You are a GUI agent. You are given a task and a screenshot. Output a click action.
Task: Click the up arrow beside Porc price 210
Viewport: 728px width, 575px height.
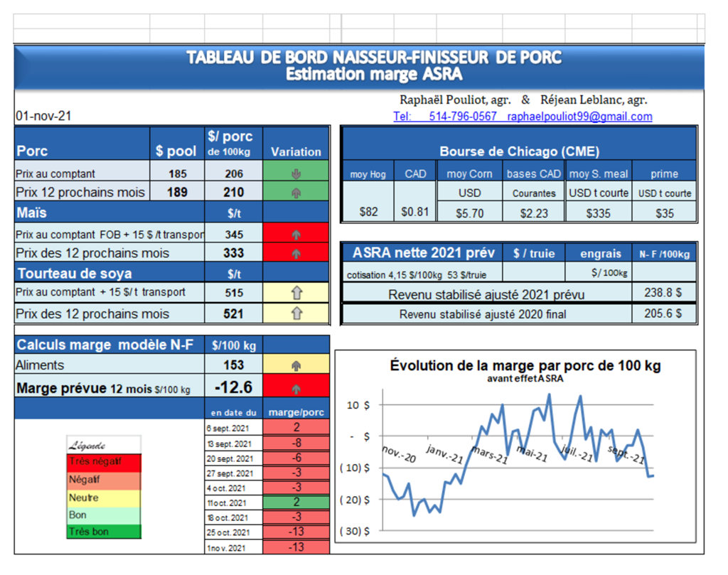296,192
